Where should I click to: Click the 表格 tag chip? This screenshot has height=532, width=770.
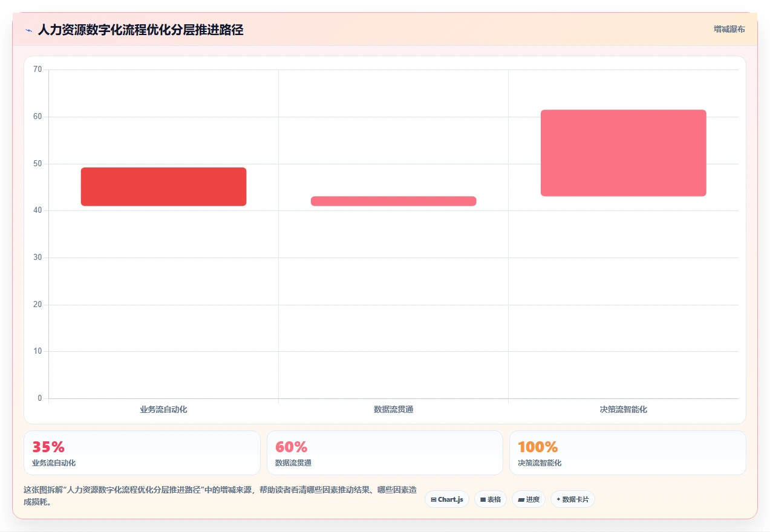point(491,499)
